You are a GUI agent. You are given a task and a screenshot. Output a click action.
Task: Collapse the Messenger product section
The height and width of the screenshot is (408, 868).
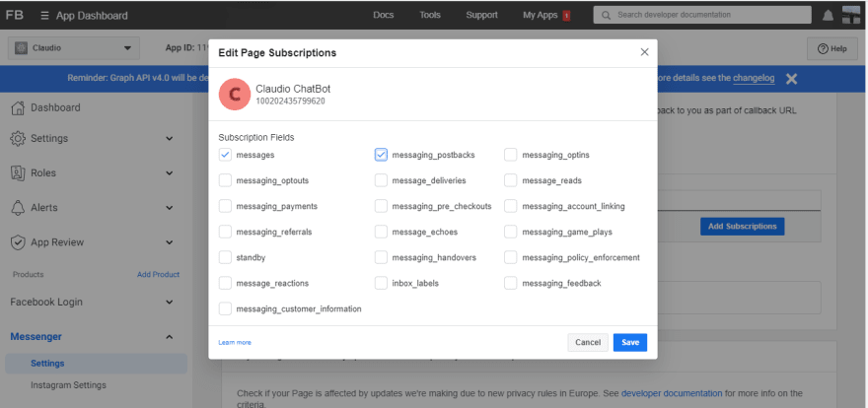click(170, 337)
